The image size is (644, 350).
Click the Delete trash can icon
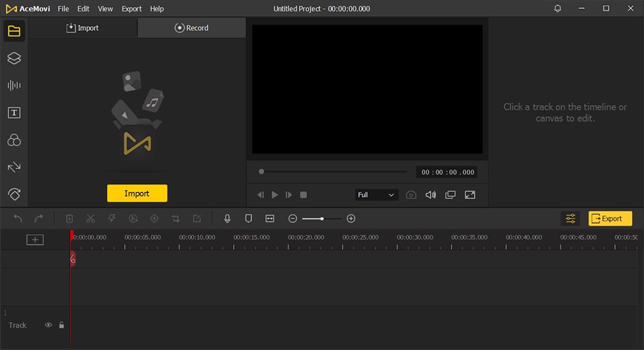click(x=70, y=219)
